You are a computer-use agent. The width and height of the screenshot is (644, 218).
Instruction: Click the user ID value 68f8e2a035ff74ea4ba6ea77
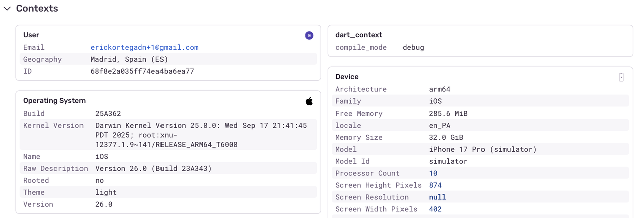point(142,71)
